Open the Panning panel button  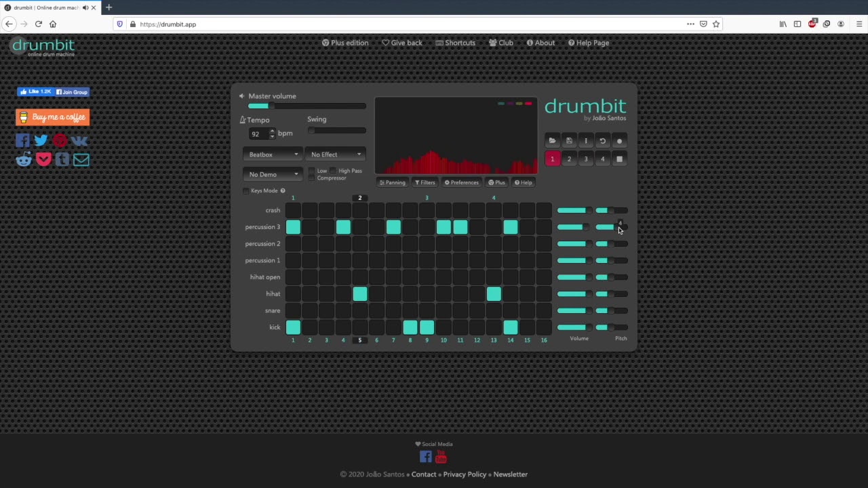(x=392, y=182)
